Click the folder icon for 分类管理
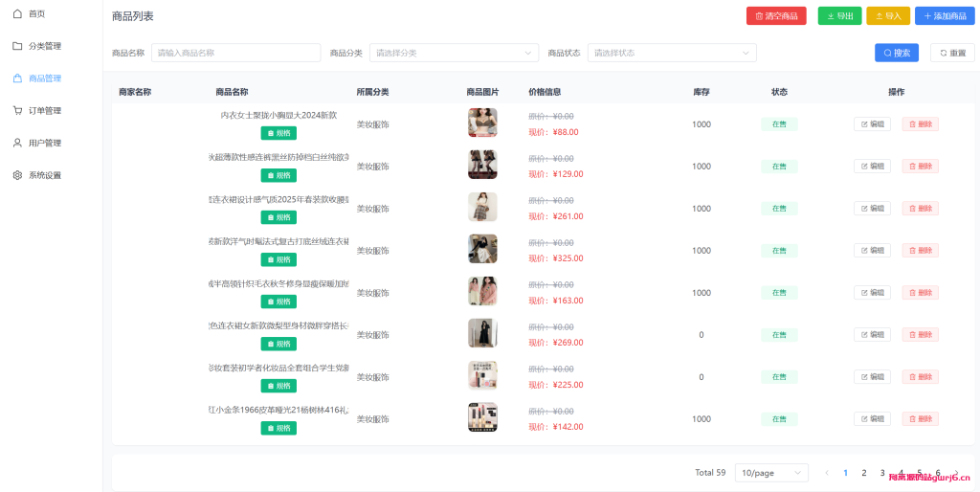The width and height of the screenshot is (980, 492). pyautogui.click(x=17, y=46)
